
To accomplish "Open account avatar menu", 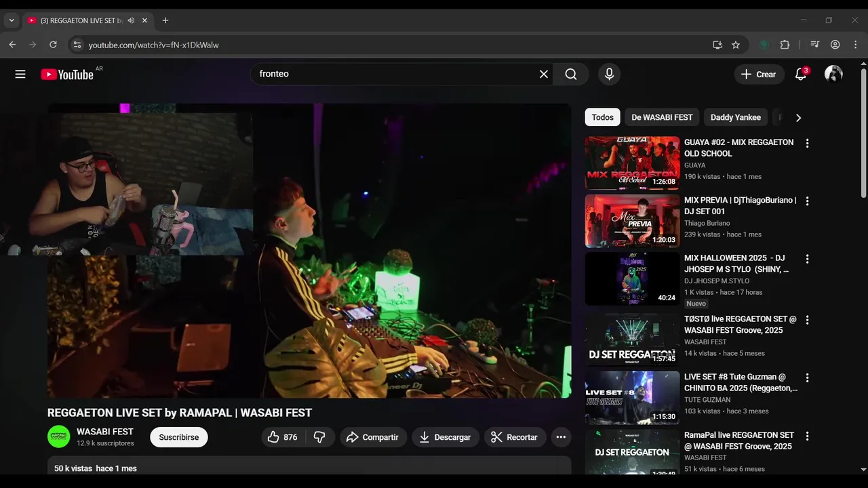I will [x=833, y=75].
